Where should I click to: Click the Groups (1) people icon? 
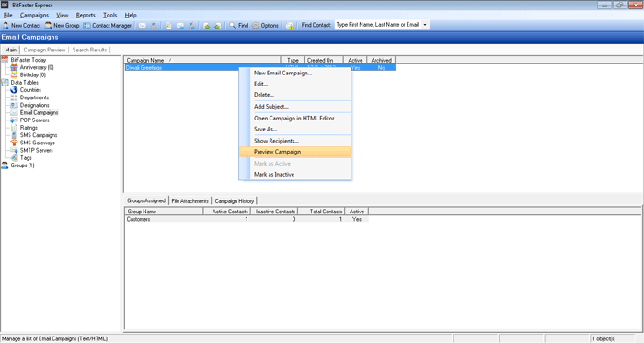click(x=5, y=166)
